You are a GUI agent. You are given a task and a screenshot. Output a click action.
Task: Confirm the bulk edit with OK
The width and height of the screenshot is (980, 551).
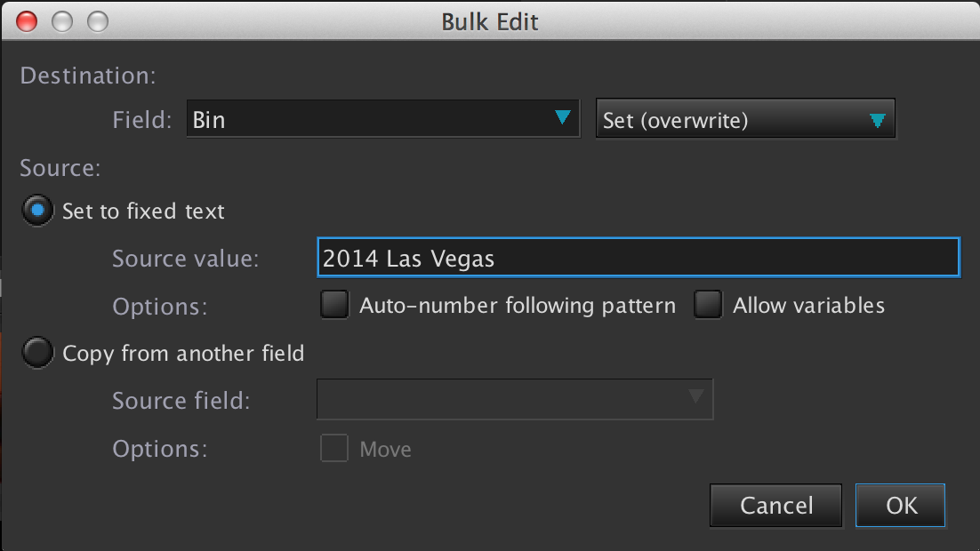coord(900,506)
